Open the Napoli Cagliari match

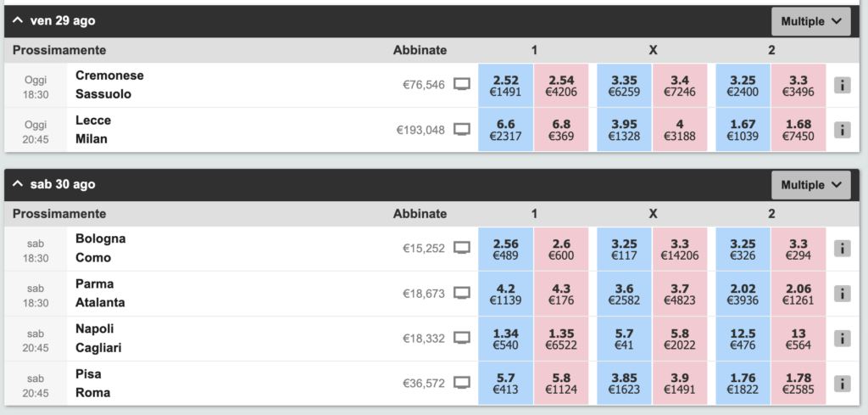click(x=98, y=338)
